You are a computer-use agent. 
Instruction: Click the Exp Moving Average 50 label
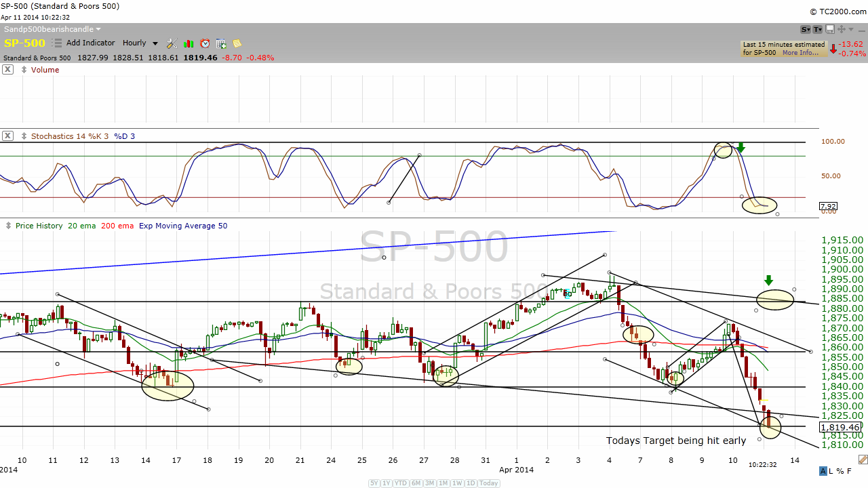point(183,226)
